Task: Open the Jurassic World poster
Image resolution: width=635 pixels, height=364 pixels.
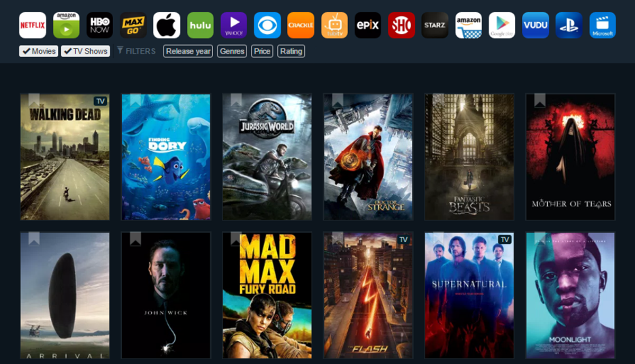Action: pos(267,157)
